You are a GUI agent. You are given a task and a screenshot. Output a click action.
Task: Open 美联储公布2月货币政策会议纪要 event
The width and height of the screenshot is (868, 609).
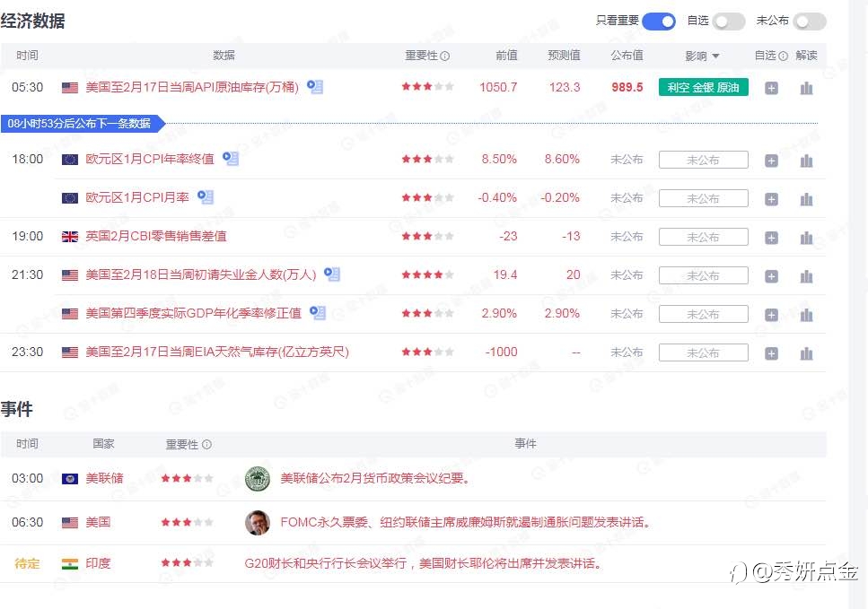tap(375, 478)
